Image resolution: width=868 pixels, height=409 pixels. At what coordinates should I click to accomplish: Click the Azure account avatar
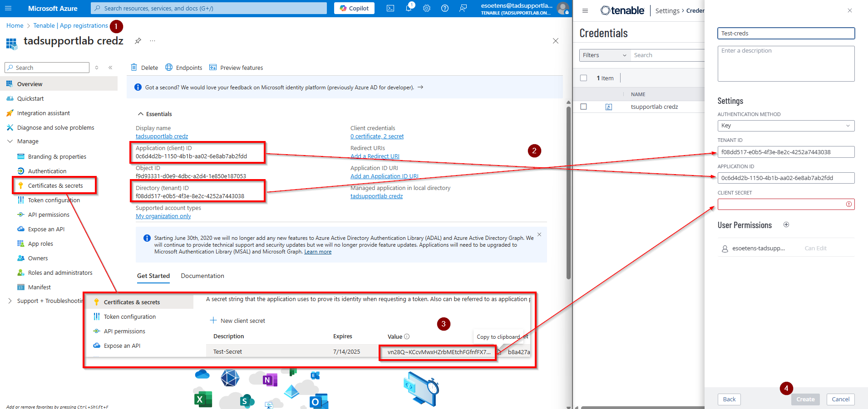click(563, 8)
